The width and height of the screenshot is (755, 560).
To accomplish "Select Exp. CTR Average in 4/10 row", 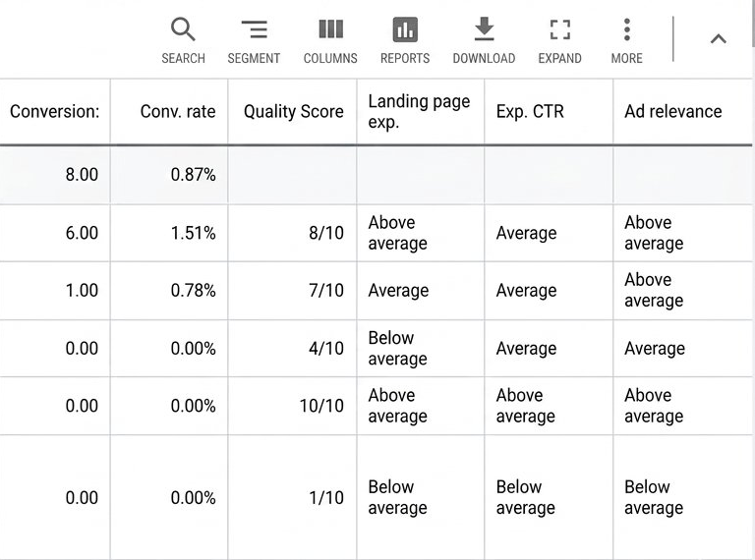I will pyautogui.click(x=526, y=349).
